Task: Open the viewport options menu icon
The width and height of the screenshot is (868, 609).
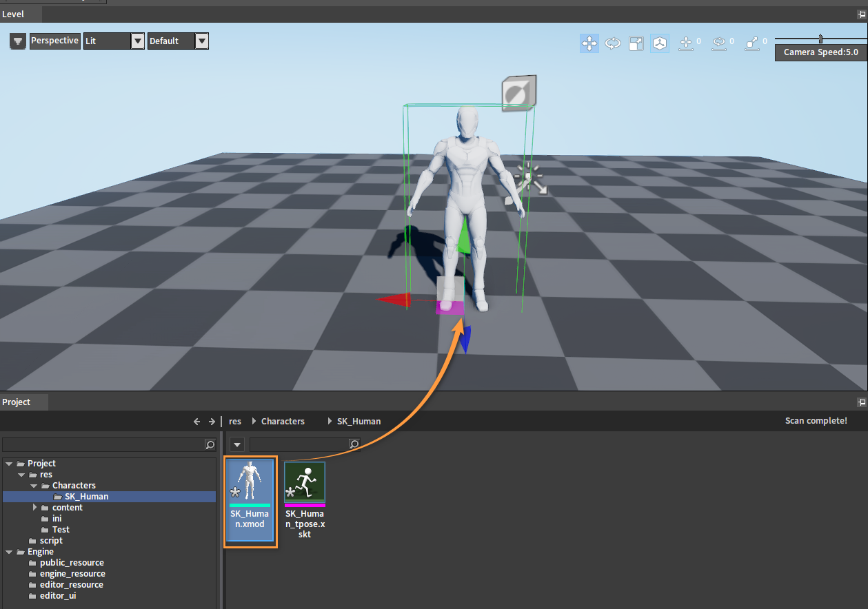Action: (x=18, y=41)
